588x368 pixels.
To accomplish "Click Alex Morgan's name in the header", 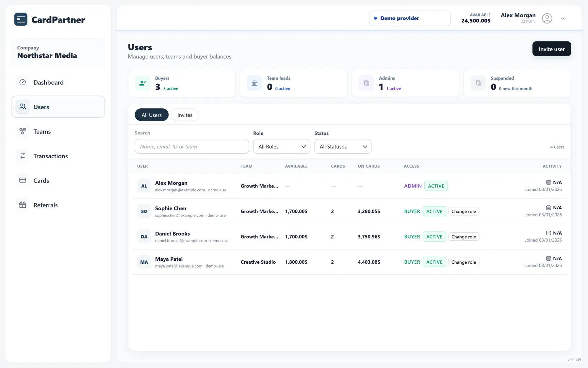I will click(518, 15).
